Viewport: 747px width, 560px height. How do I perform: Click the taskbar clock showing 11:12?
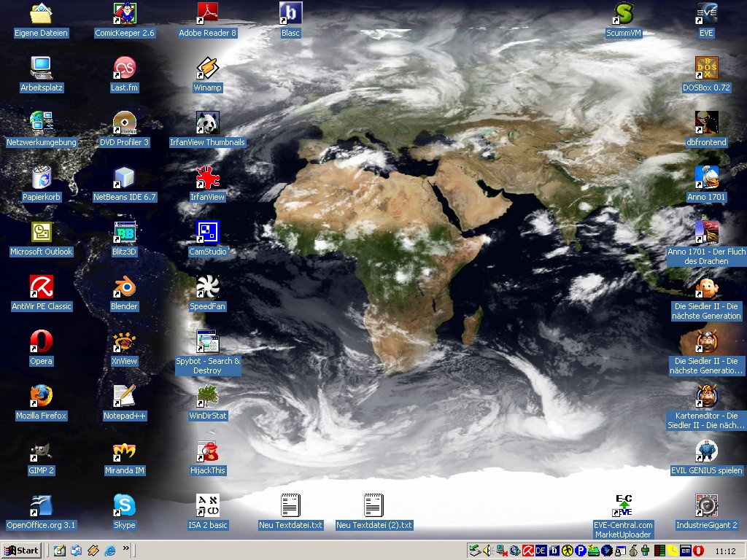pos(725,551)
